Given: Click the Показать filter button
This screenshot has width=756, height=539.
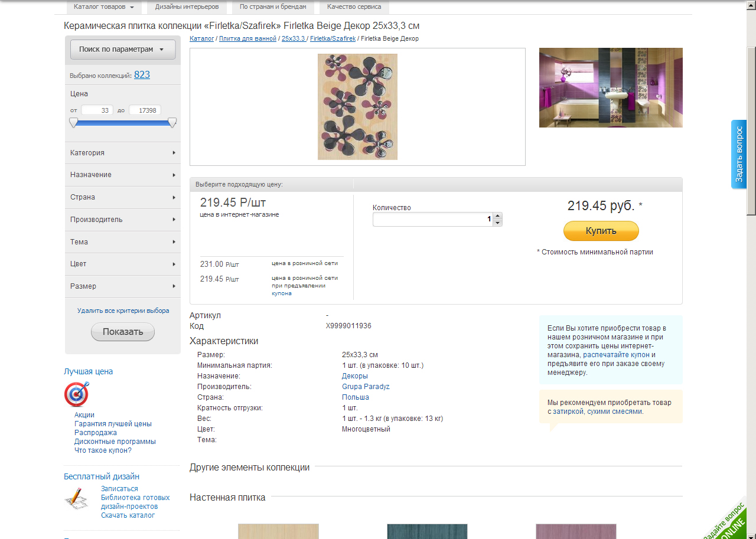Looking at the screenshot, I should pos(123,332).
